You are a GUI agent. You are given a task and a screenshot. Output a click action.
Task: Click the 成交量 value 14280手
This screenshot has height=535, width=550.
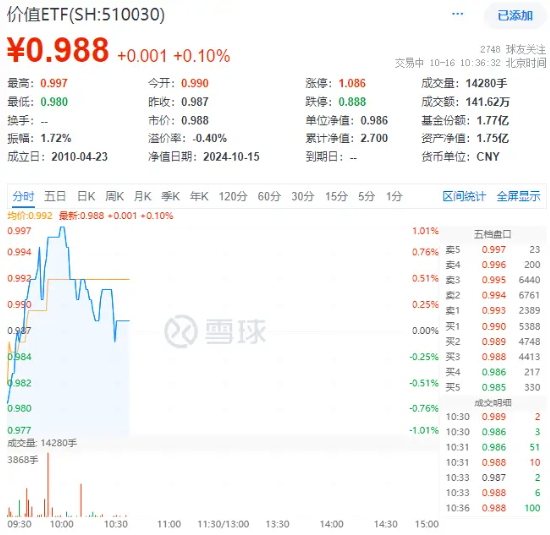click(x=486, y=83)
